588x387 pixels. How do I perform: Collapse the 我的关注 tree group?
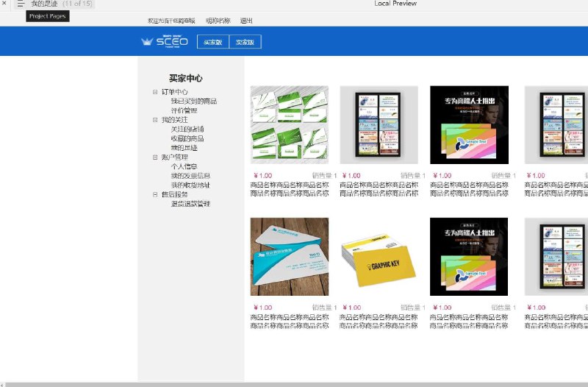155,120
